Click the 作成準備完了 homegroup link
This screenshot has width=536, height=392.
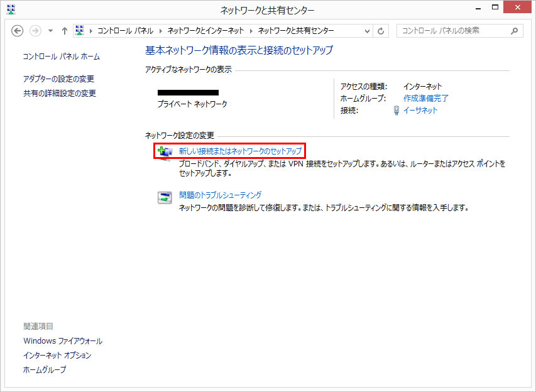point(425,99)
